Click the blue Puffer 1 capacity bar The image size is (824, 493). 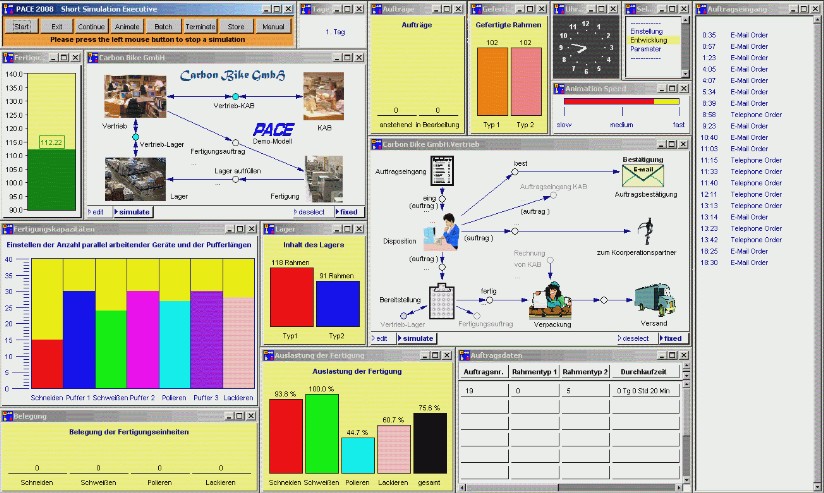pyautogui.click(x=79, y=340)
